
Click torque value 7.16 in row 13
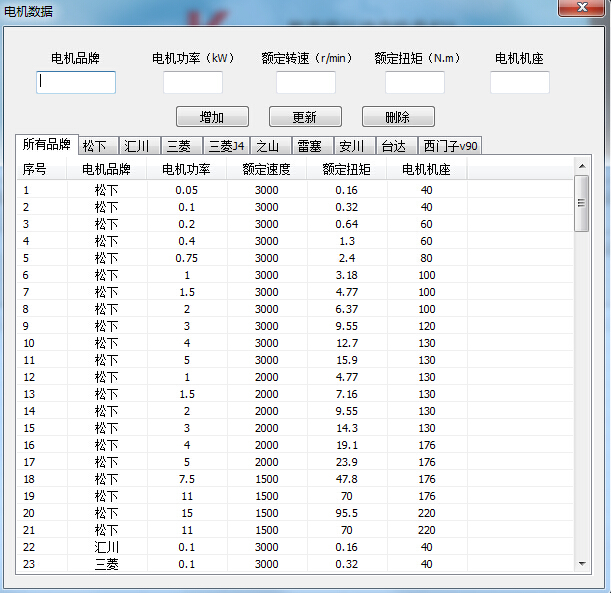pos(346,394)
